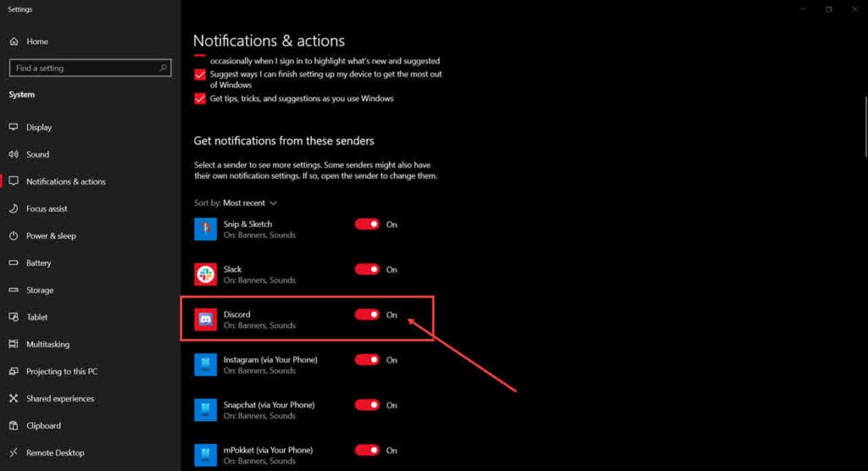
Task: Click the Snapchat (via Your Phone) icon
Action: point(205,410)
